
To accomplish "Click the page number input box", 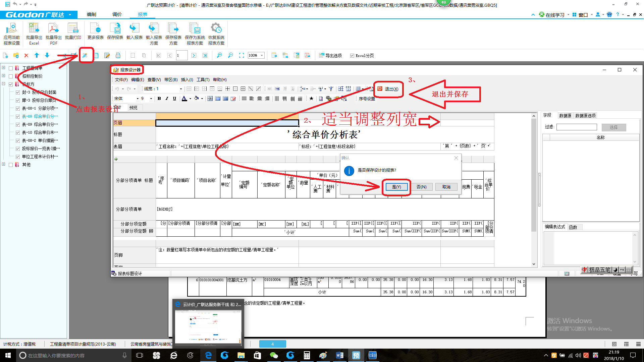I will point(182,55).
